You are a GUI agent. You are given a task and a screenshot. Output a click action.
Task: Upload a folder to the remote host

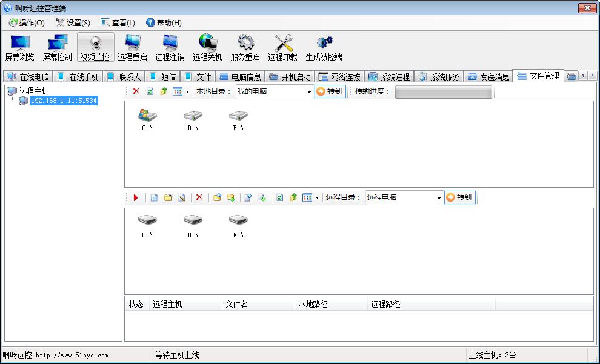tap(217, 197)
